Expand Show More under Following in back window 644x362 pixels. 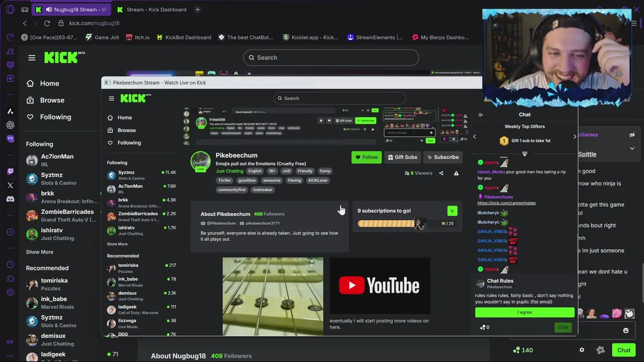40,252
